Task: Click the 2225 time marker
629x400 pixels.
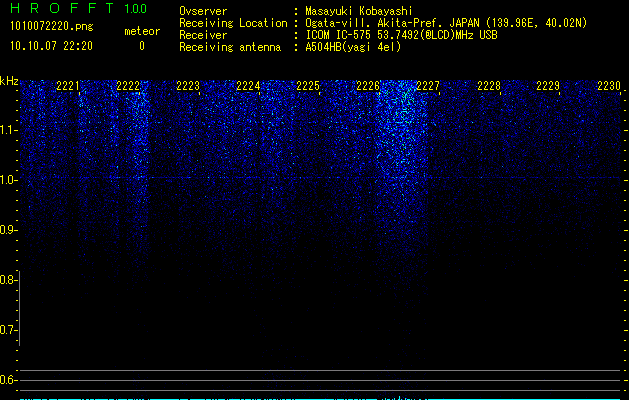Action: pos(308,86)
